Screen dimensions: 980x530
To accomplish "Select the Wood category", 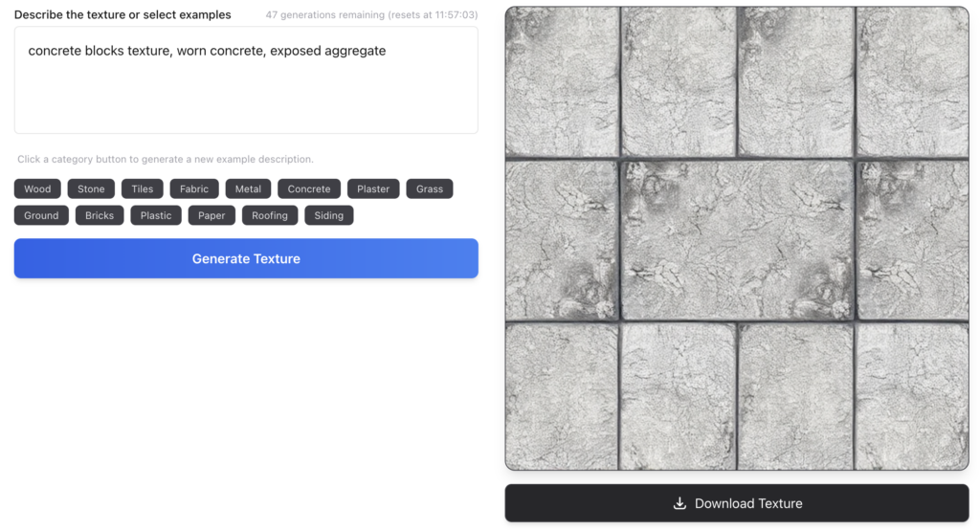I will pos(37,188).
